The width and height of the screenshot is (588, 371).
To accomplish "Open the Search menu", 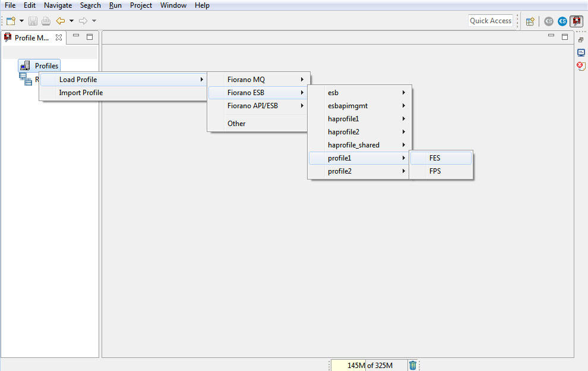I will pos(90,5).
